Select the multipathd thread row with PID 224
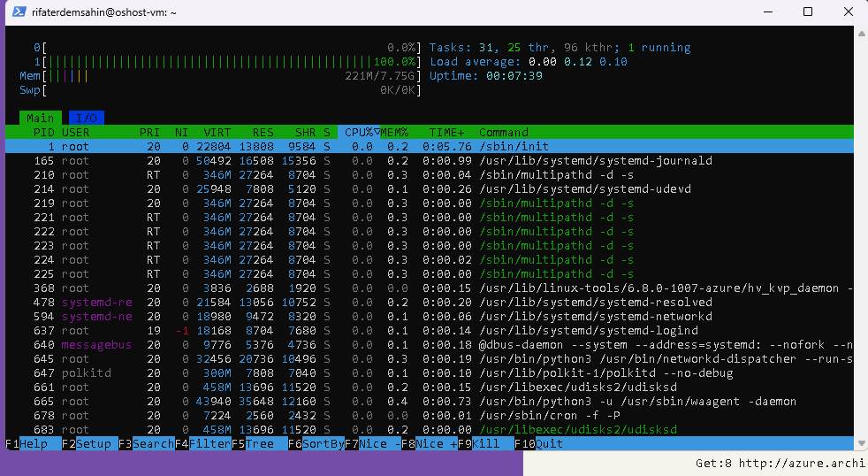The height and width of the screenshot is (476, 868). point(429,260)
